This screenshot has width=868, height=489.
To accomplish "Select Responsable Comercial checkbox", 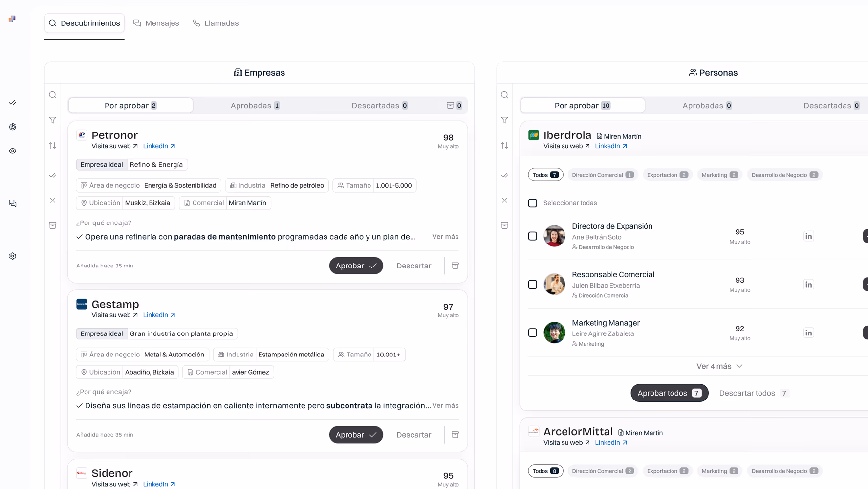I will tap(533, 285).
